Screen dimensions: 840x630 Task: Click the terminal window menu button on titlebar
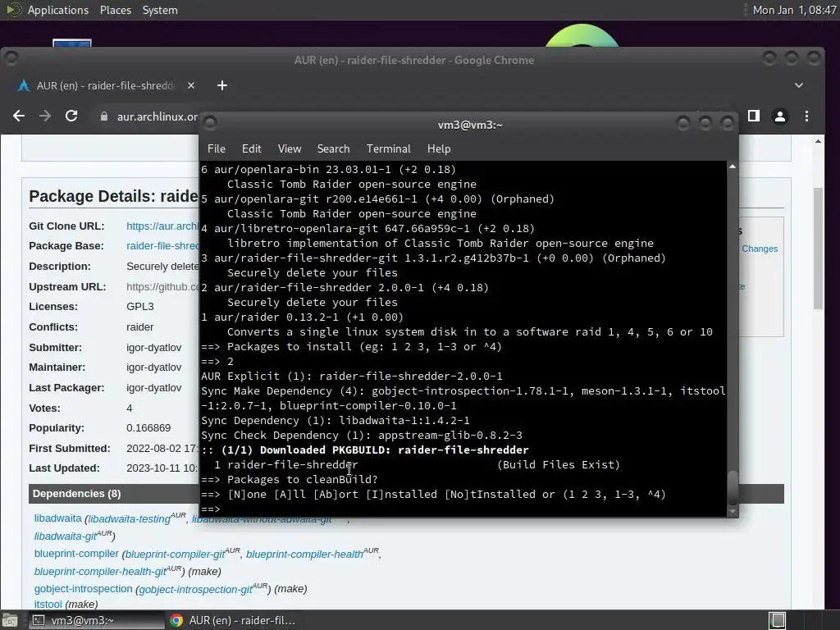tap(210, 124)
